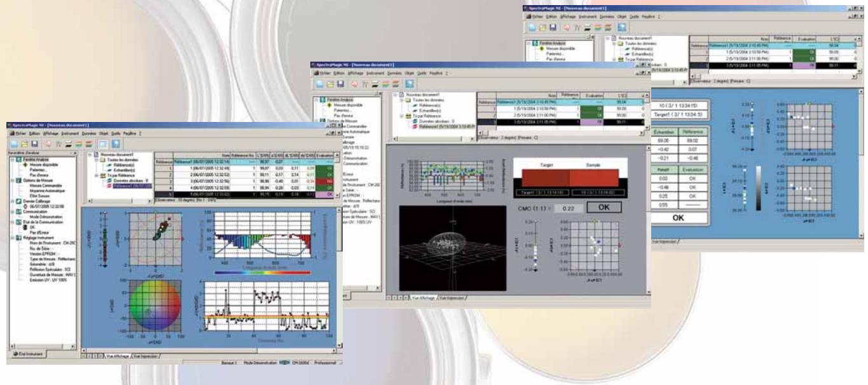Click last blue toolbar icon in left window
The width and height of the screenshot is (868, 385).
pos(115,144)
